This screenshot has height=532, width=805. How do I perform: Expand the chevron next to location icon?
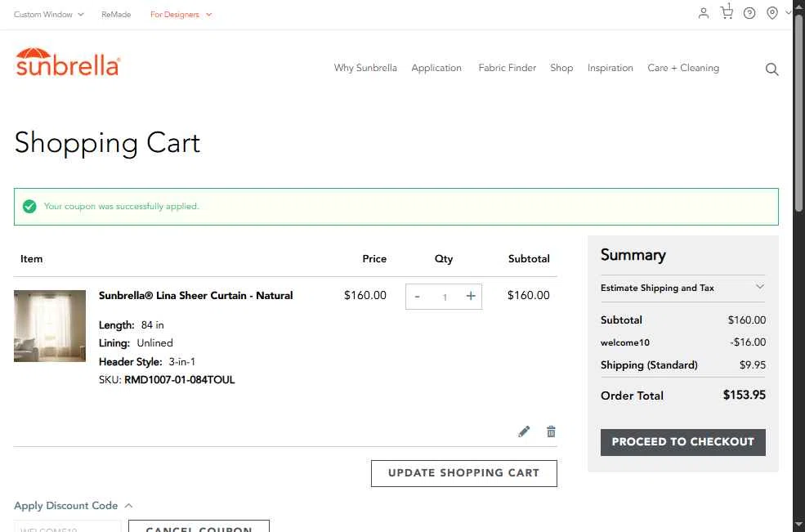click(788, 13)
